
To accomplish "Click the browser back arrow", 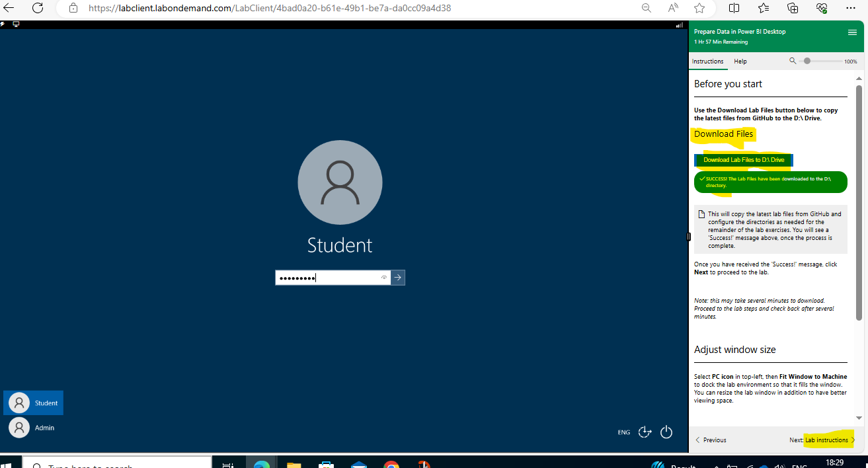I will (x=9, y=9).
